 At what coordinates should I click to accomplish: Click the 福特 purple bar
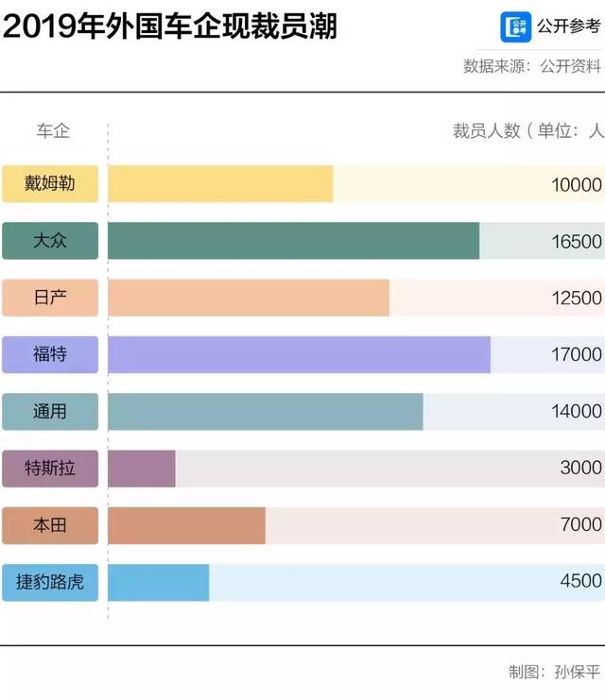click(x=299, y=354)
